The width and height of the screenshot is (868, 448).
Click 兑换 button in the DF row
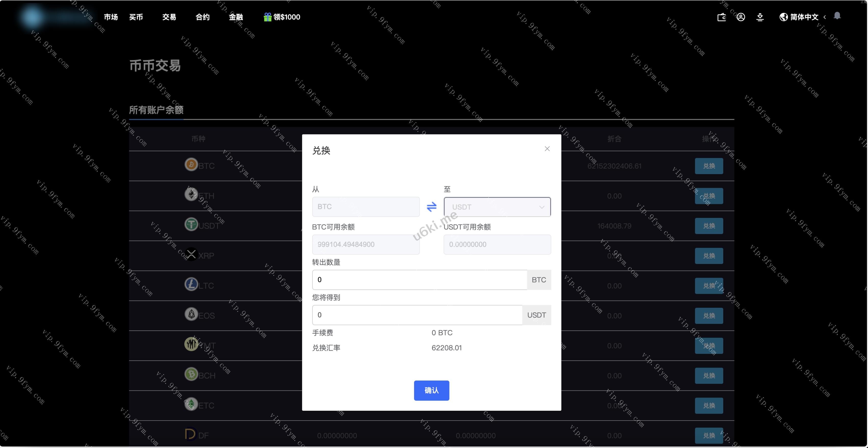pyautogui.click(x=709, y=435)
